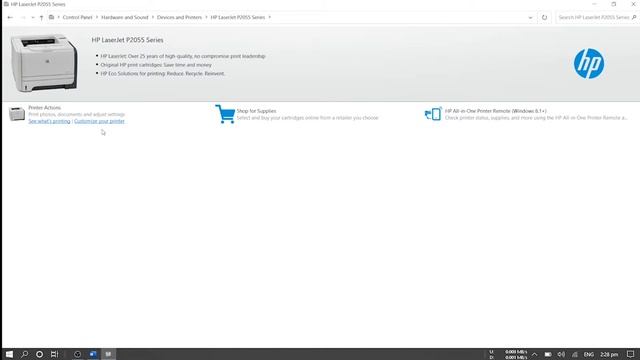Open HP All-in-One Printer Remote title
The height and width of the screenshot is (360, 640).
(496, 111)
